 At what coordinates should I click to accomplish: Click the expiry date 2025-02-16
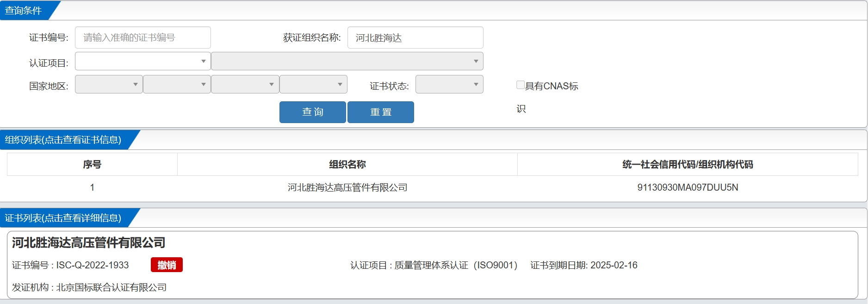614,265
